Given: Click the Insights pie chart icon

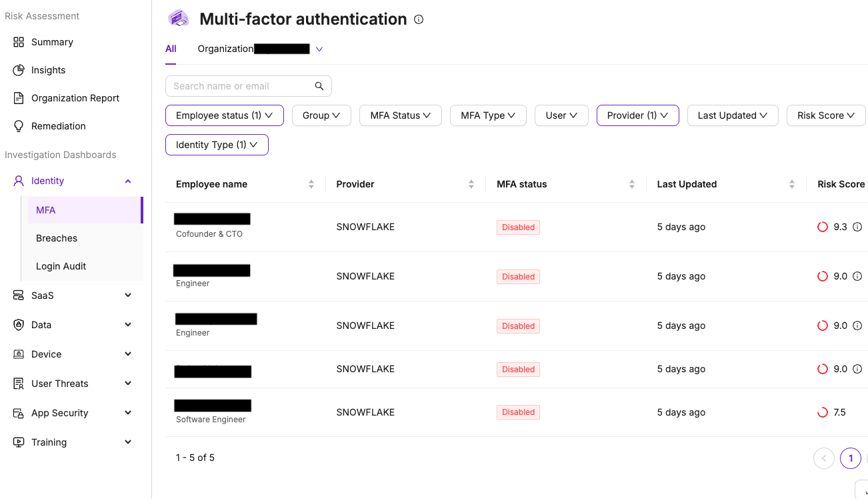Looking at the screenshot, I should (19, 70).
